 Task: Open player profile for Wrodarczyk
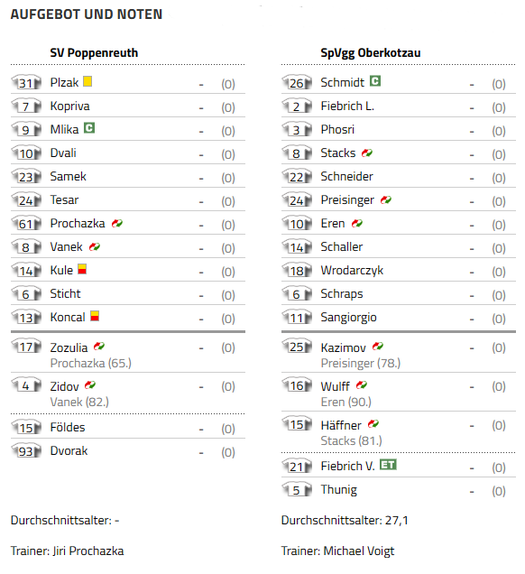pyautogui.click(x=352, y=271)
